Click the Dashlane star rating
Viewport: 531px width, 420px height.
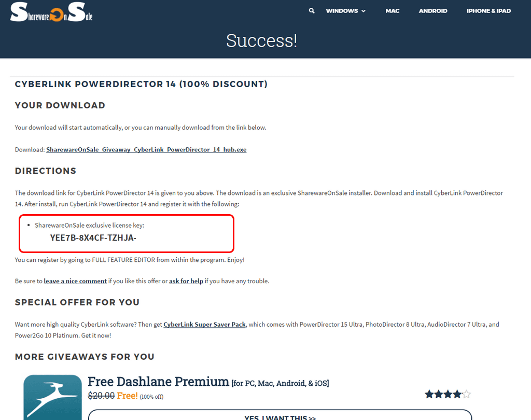(x=448, y=394)
